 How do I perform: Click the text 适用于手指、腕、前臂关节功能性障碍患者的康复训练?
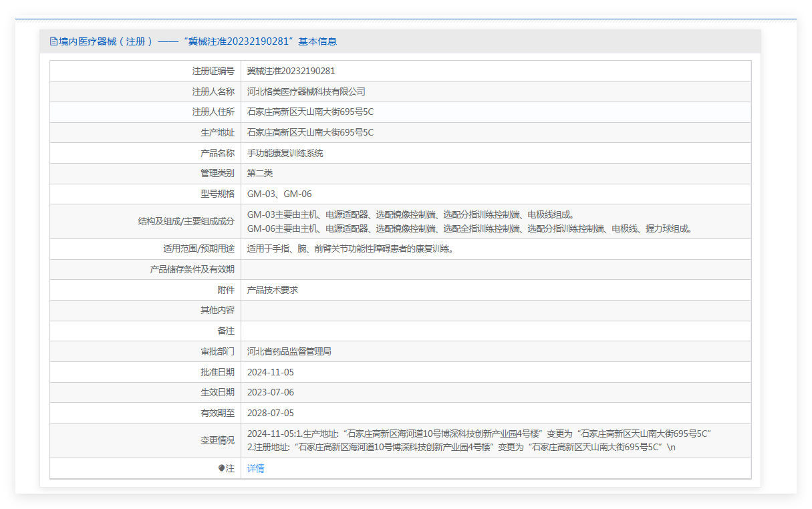(x=351, y=249)
